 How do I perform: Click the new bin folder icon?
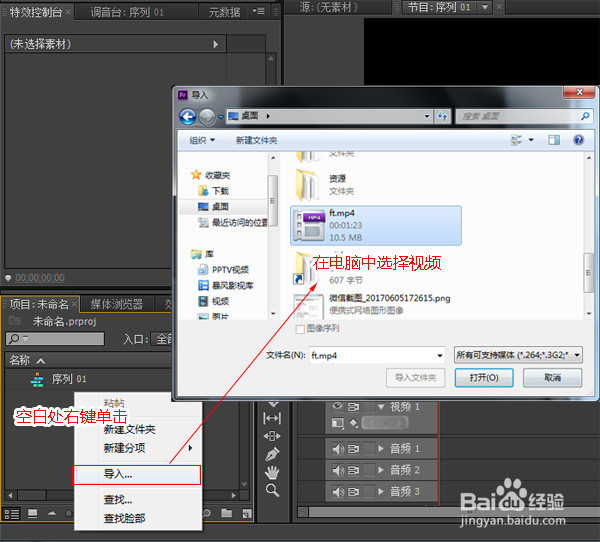pos(227,513)
